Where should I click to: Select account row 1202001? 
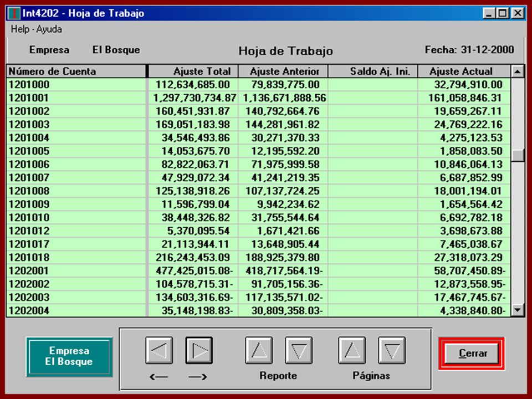259,271
